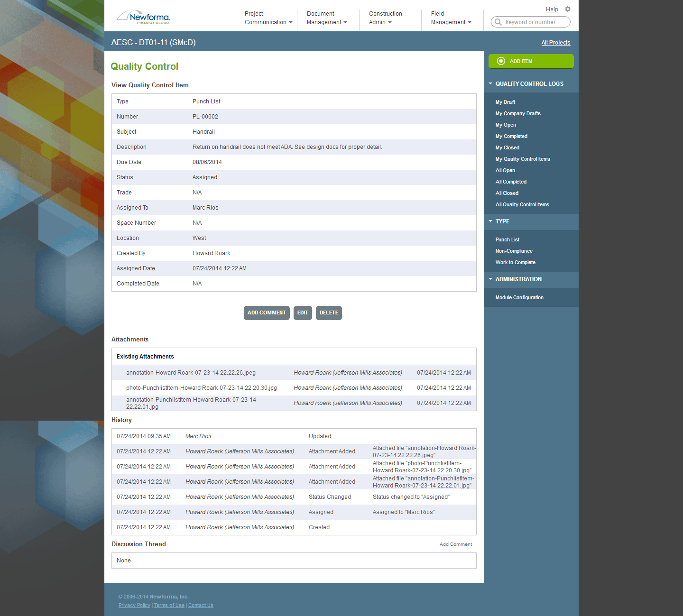Click the Assigned Date value 07/24/2014 12:22 AM
Screen dimensions: 683x616
(220, 268)
